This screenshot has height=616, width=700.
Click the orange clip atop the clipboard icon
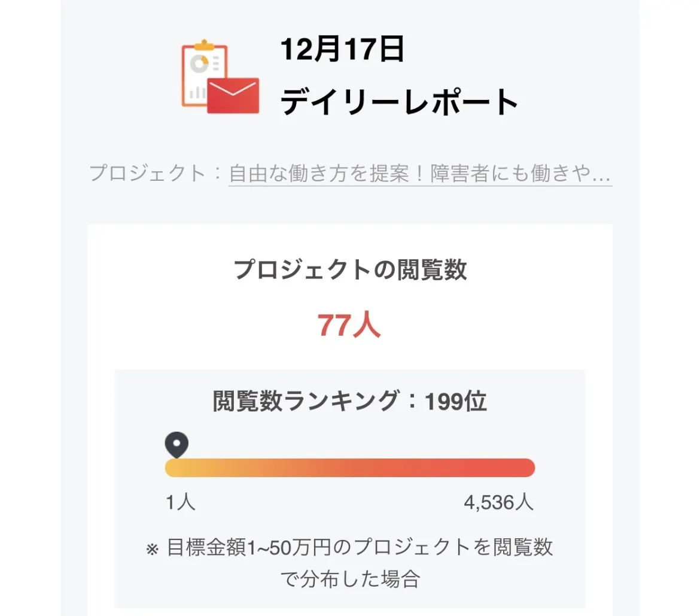point(205,44)
